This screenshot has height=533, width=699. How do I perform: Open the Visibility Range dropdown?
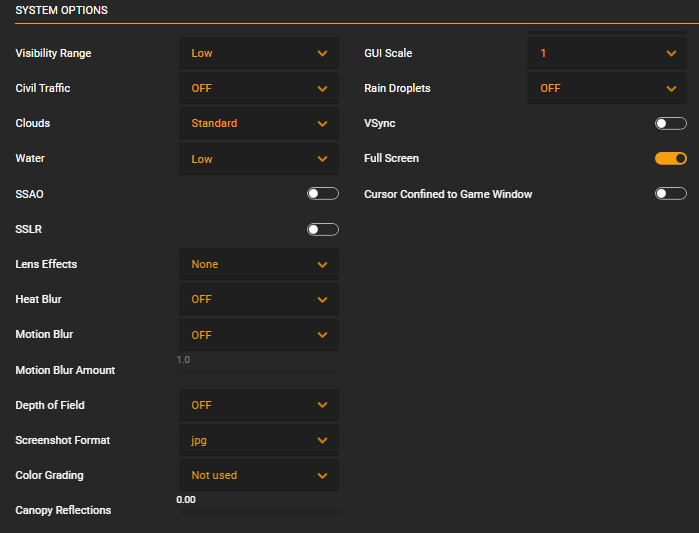click(x=259, y=53)
